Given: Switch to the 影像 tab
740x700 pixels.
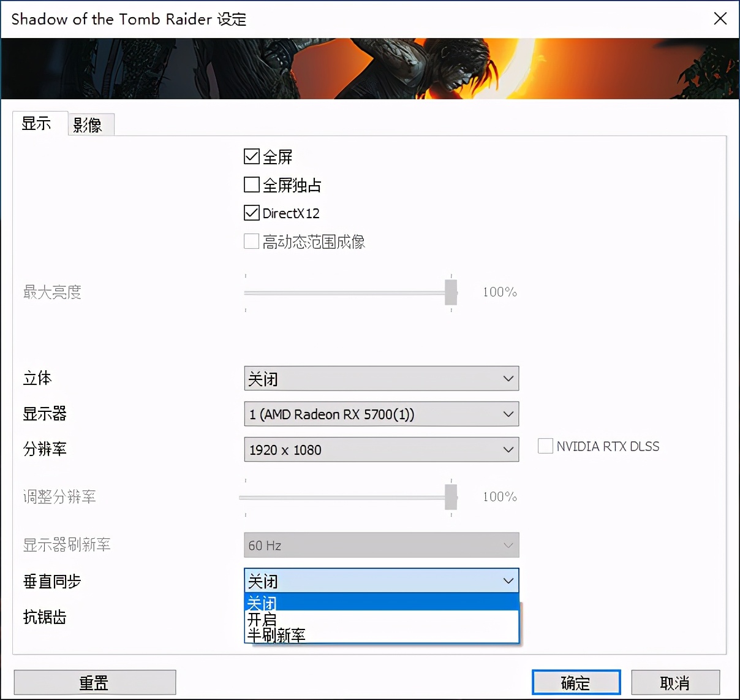Looking at the screenshot, I should (91, 124).
